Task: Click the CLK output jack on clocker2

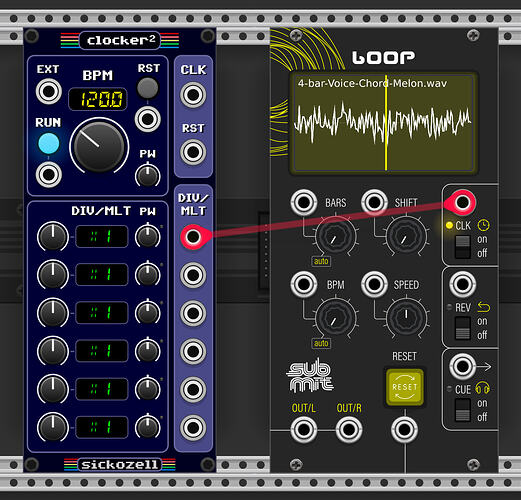Action: [193, 95]
